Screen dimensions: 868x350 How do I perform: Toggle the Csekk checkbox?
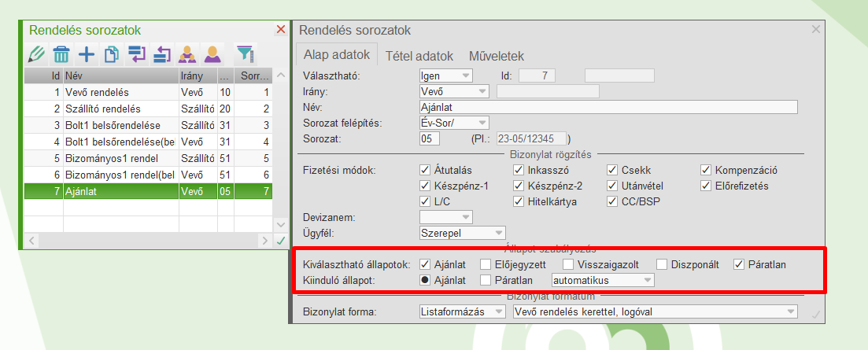pos(612,170)
